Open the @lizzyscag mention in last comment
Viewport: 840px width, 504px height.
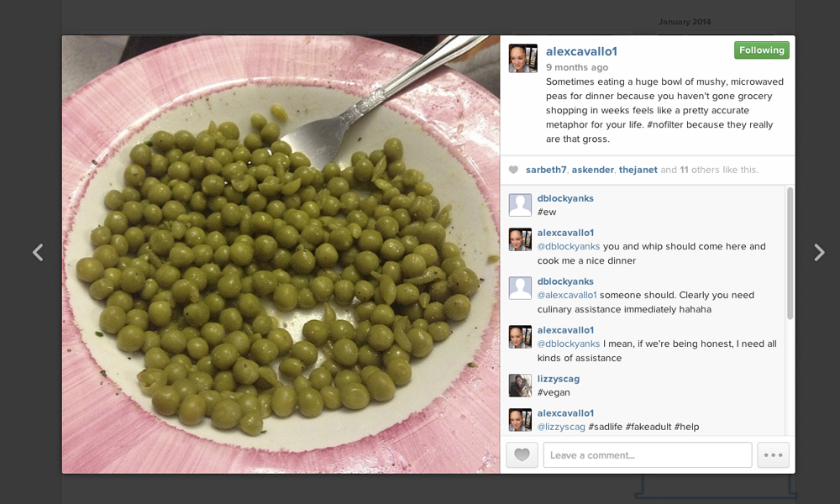561,427
